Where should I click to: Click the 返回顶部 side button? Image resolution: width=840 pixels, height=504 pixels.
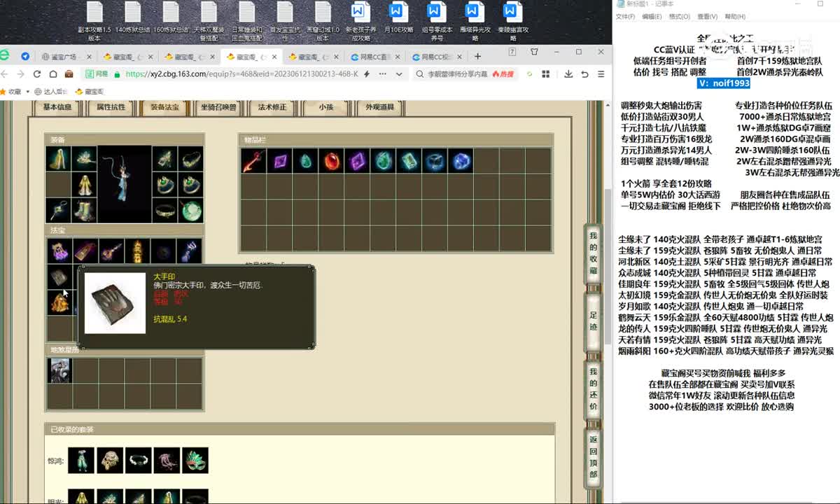pos(593,456)
